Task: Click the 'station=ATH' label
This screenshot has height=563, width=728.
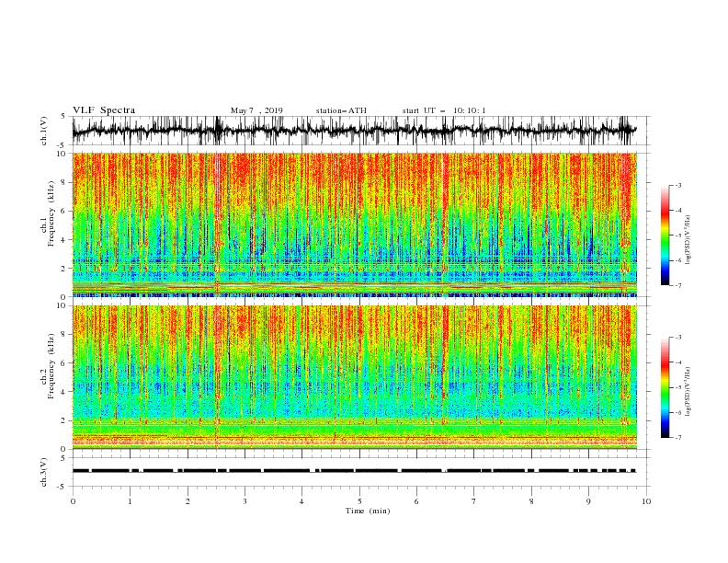Action: coord(341,110)
